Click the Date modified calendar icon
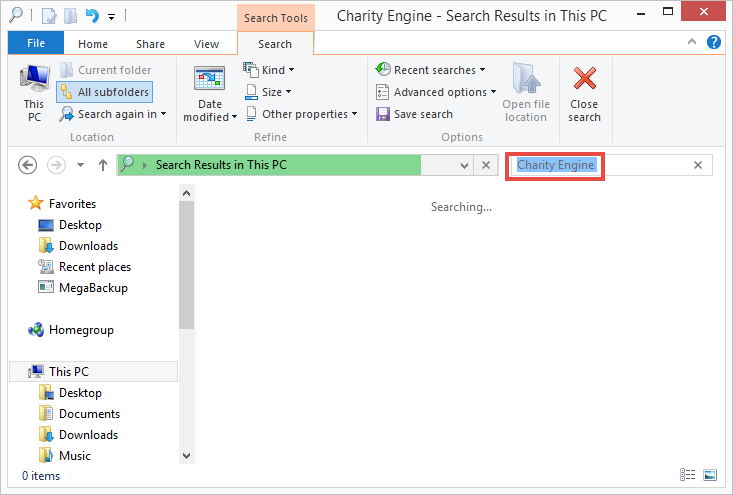This screenshot has height=495, width=733. coord(209,78)
